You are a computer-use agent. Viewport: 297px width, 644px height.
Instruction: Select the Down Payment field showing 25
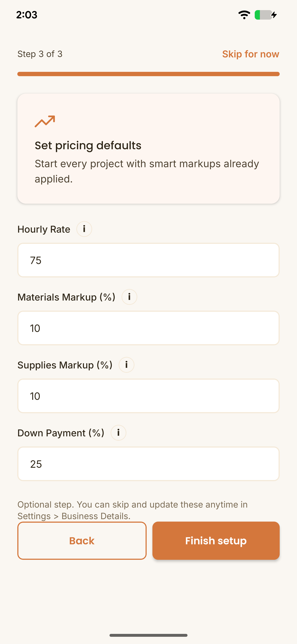[148, 464]
